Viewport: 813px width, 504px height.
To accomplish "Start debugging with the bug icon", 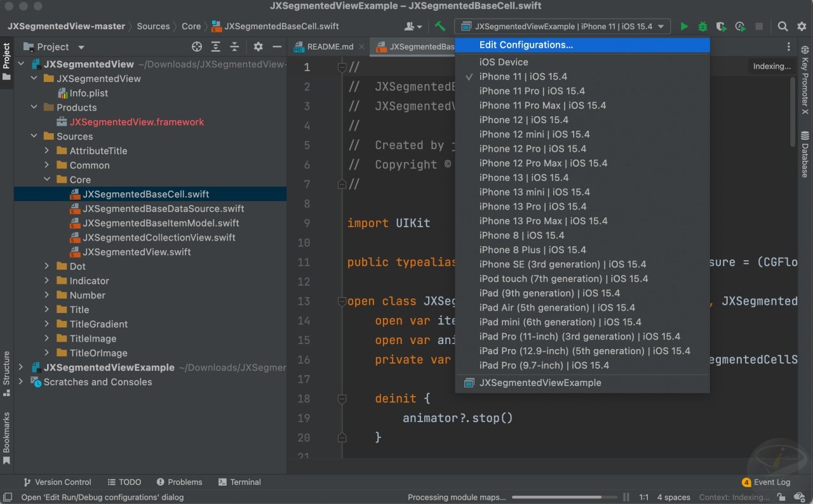I will click(702, 26).
